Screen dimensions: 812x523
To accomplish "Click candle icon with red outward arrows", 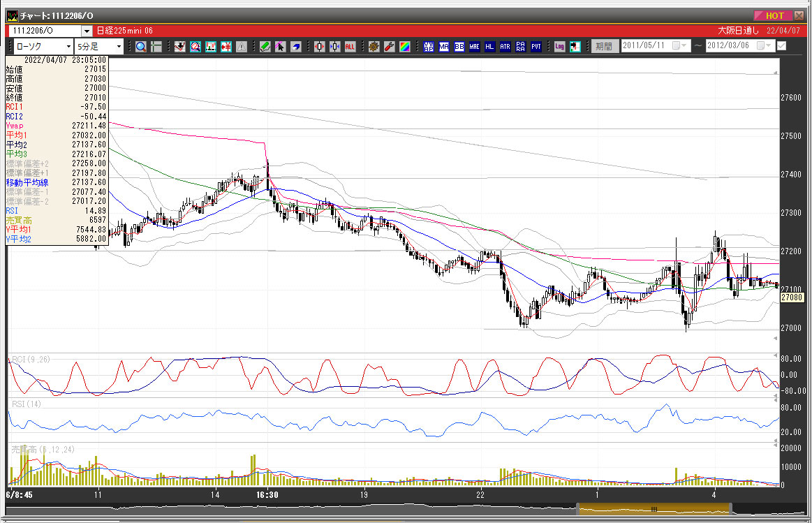I will pos(320,47).
